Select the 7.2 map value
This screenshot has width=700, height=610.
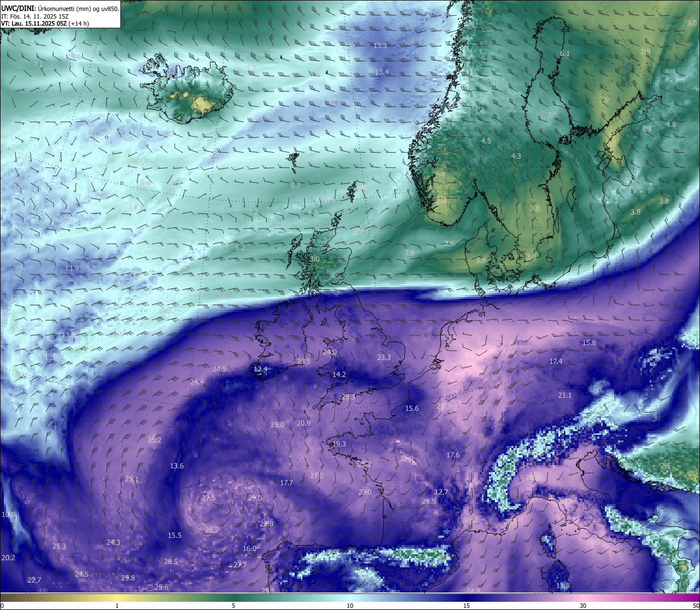pos(253,212)
